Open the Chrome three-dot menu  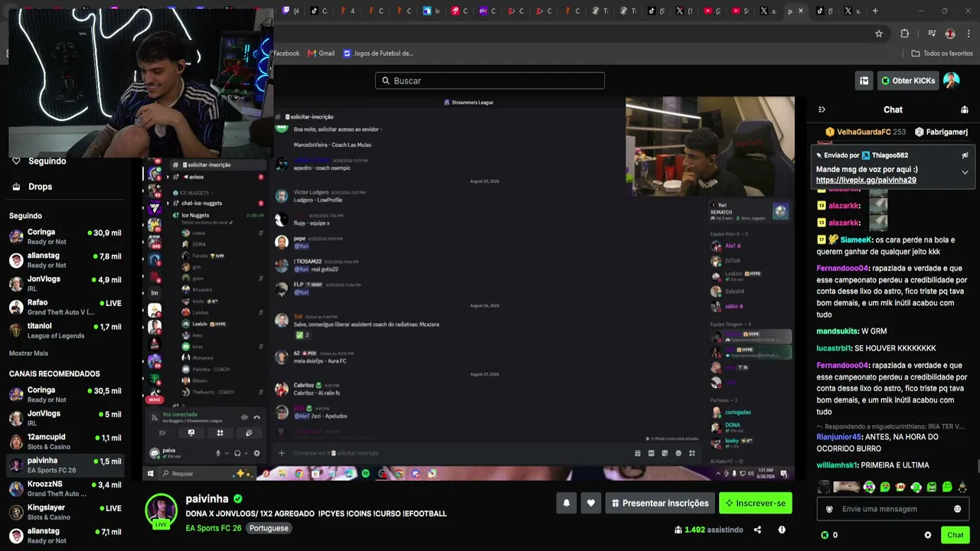(969, 34)
